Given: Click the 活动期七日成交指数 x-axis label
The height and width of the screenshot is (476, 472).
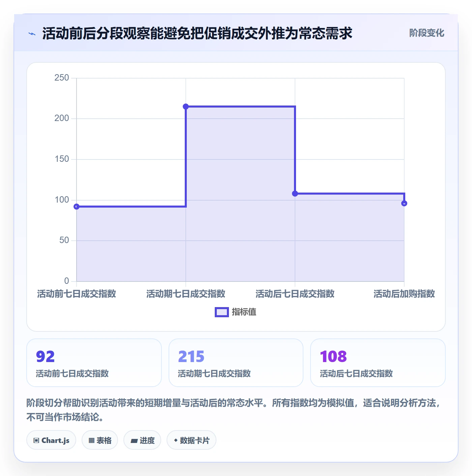Looking at the screenshot, I should 186,294.
